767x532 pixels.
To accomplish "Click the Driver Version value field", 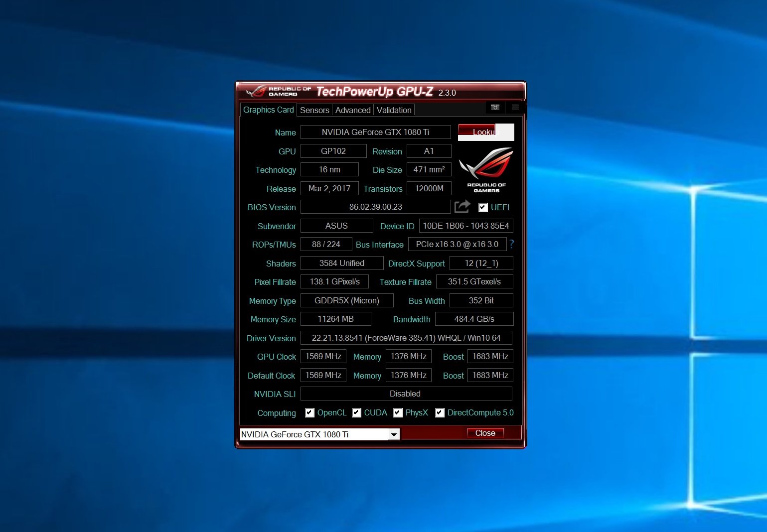I will click(406, 338).
